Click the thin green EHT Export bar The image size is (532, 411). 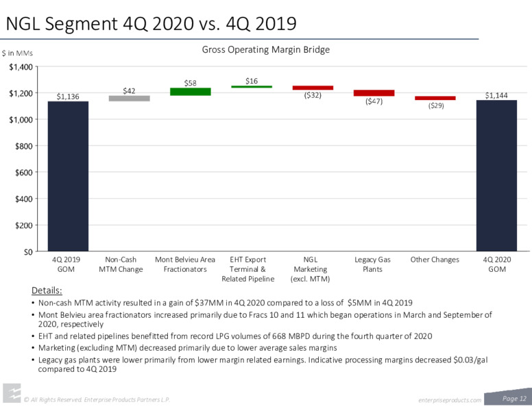pyautogui.click(x=252, y=87)
